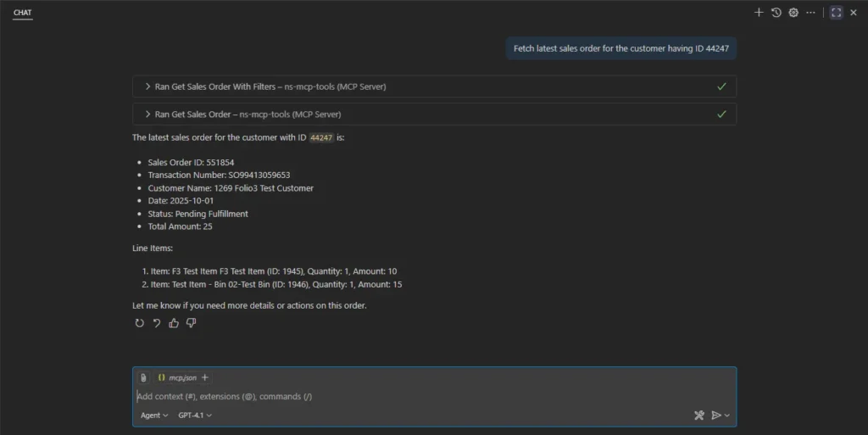Start a new chat with plus icon
Screen dimensions: 868x435
[x=759, y=12]
